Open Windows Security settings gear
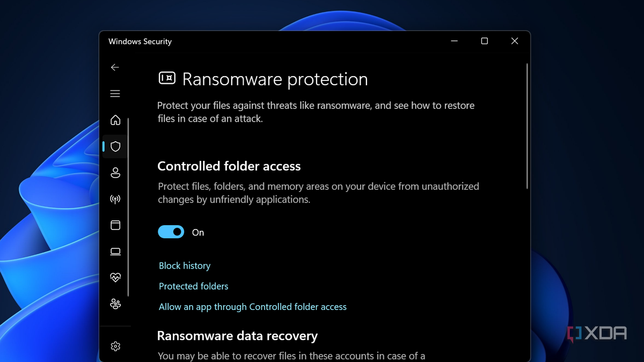644x362 pixels. pos(115,346)
